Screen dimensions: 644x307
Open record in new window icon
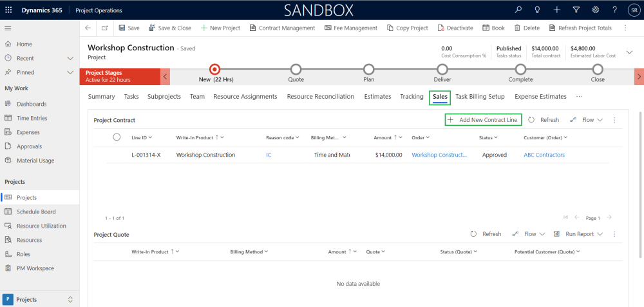click(105, 28)
